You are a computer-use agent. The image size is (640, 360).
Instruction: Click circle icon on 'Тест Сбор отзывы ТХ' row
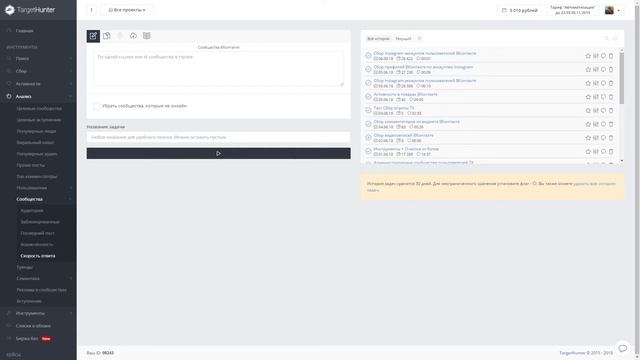(x=603, y=111)
